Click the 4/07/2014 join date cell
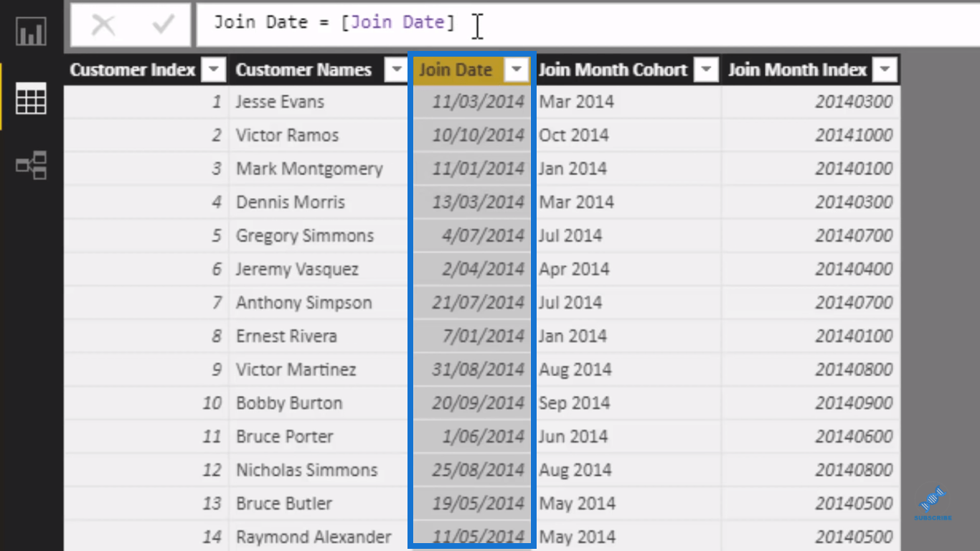 coord(471,235)
